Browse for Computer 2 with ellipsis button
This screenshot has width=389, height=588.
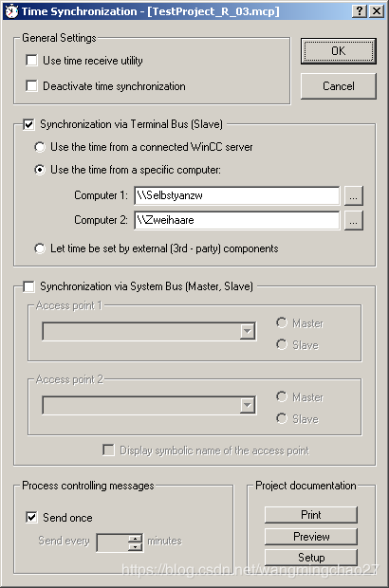pyautogui.click(x=353, y=220)
